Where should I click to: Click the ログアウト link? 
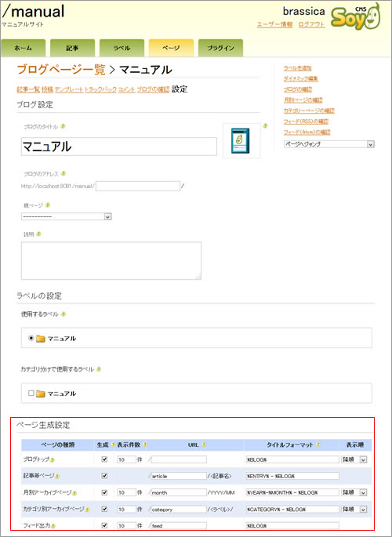click(311, 24)
